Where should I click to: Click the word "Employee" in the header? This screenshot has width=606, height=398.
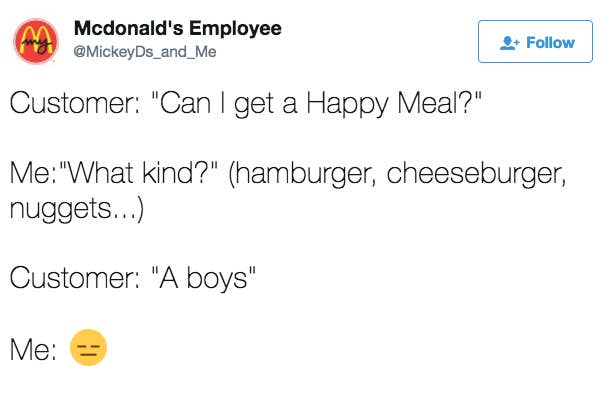(235, 28)
